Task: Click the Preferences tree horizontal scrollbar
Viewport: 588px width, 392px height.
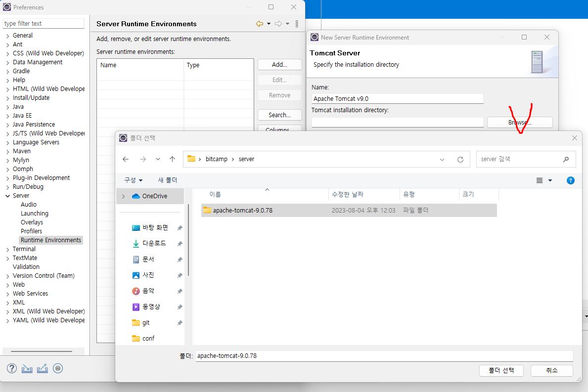Action: (41, 351)
